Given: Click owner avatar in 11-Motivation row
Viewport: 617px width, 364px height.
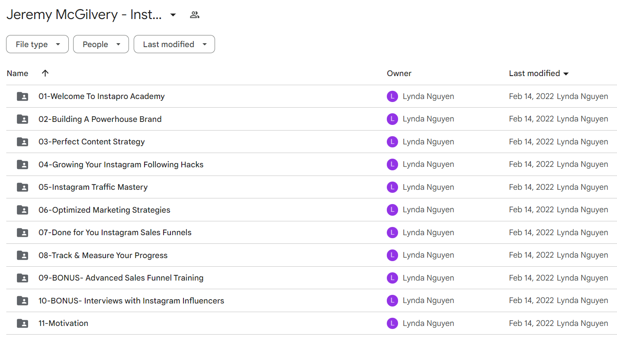Looking at the screenshot, I should click(x=392, y=323).
